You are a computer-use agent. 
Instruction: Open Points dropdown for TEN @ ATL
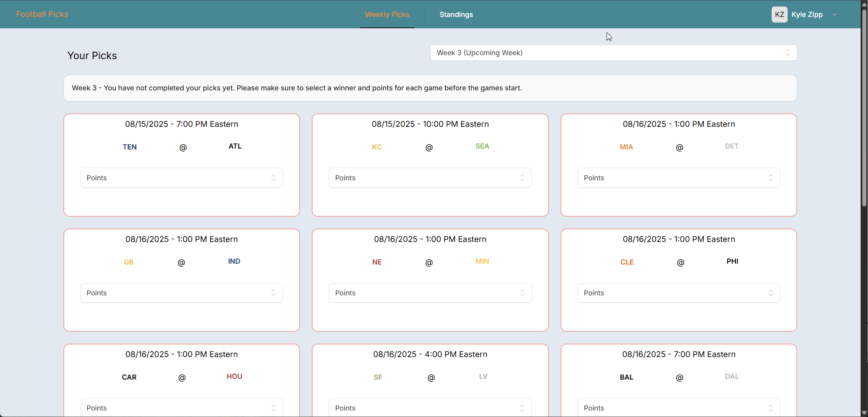182,178
